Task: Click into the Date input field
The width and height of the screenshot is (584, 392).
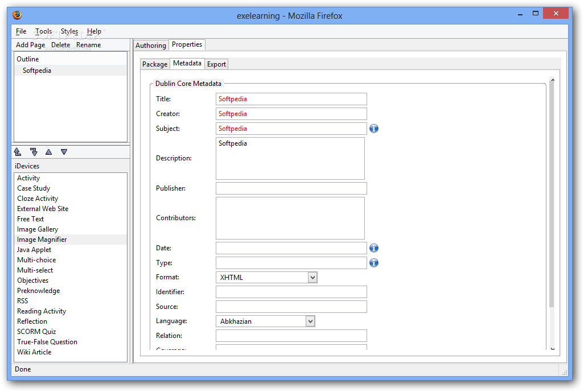Action: tap(291, 248)
